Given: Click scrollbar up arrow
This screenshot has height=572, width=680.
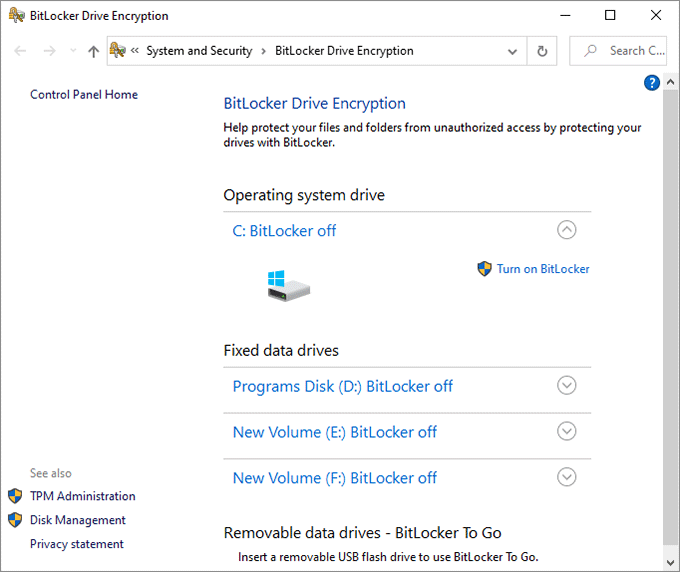Looking at the screenshot, I should 670,82.
